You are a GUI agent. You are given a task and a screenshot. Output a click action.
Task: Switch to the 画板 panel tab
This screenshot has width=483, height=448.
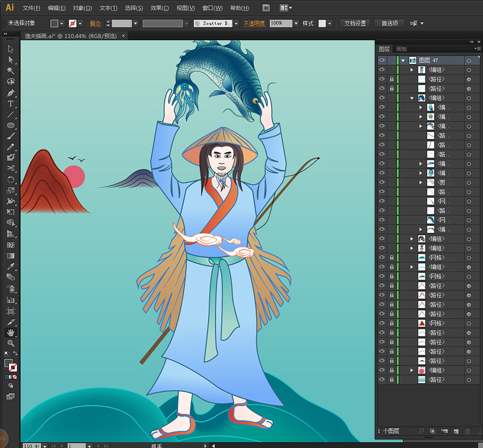(401, 49)
